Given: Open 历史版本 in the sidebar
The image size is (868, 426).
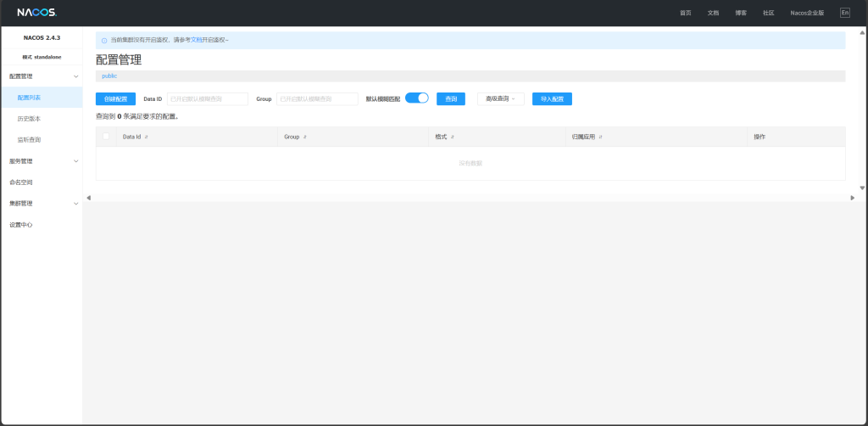Looking at the screenshot, I should tap(29, 119).
